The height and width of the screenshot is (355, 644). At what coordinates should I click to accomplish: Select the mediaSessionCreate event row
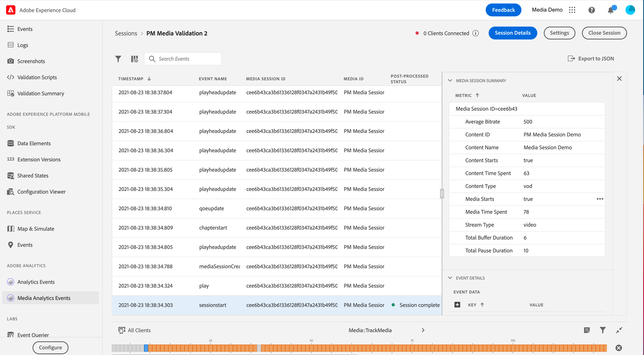point(277,266)
